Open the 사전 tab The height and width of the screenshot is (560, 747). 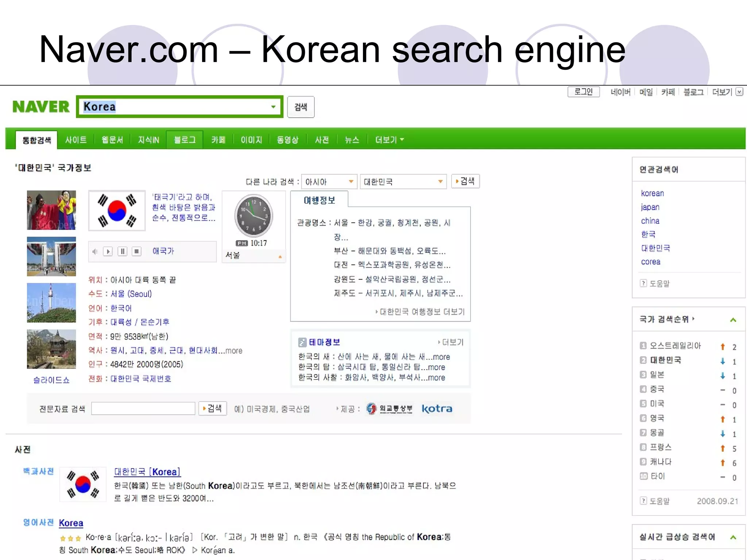tap(322, 140)
